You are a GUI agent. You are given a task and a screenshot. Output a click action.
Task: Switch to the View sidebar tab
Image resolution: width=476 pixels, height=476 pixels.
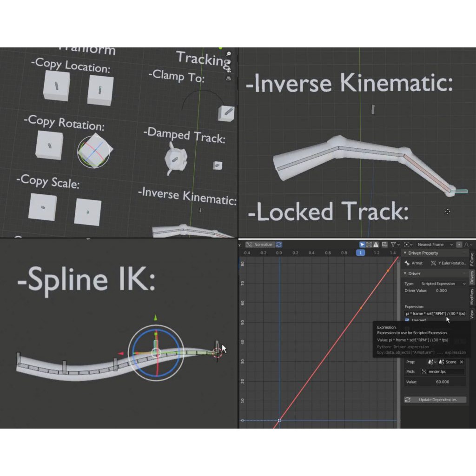pyautogui.click(x=472, y=314)
